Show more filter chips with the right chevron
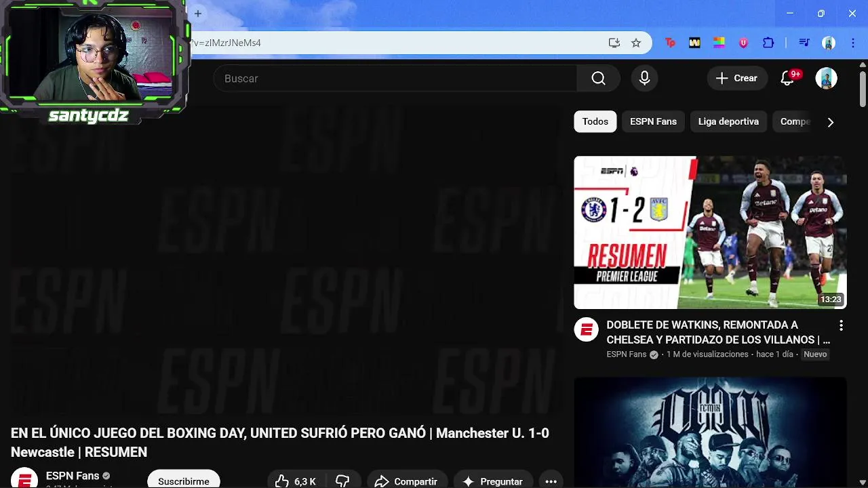 [x=831, y=122]
